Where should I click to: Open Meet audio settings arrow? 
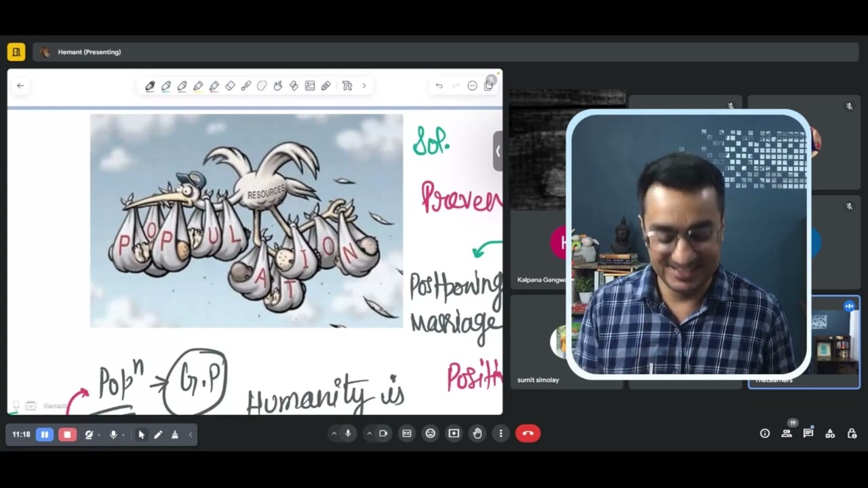(334, 434)
